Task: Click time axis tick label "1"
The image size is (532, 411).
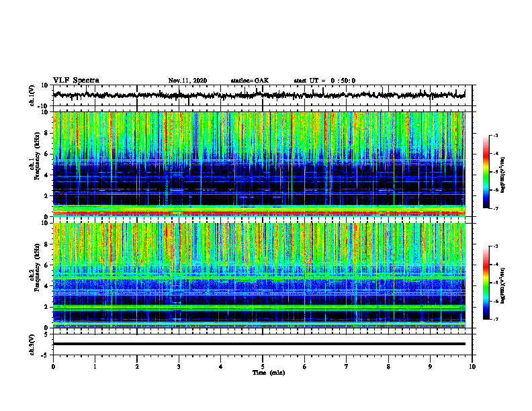Action: (95, 367)
